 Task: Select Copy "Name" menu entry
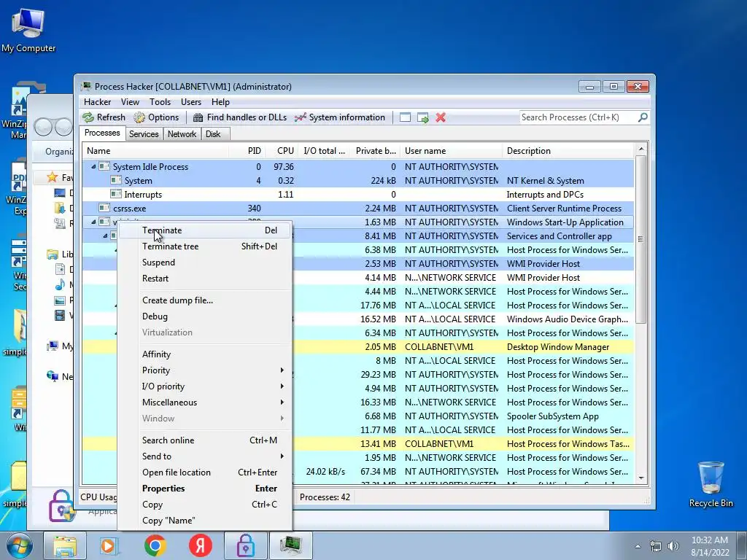click(x=205, y=521)
